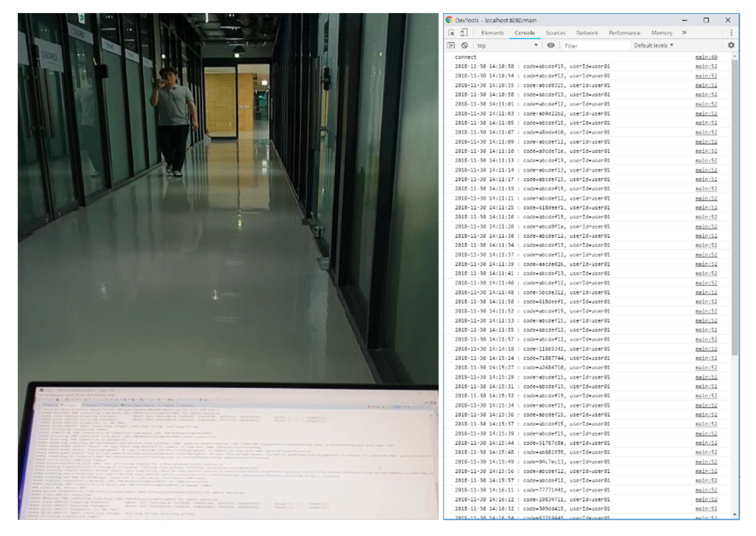The height and width of the screenshot is (536, 756).
Task: Click the Chrome logo in the DevTools title bar
Action: point(449,20)
